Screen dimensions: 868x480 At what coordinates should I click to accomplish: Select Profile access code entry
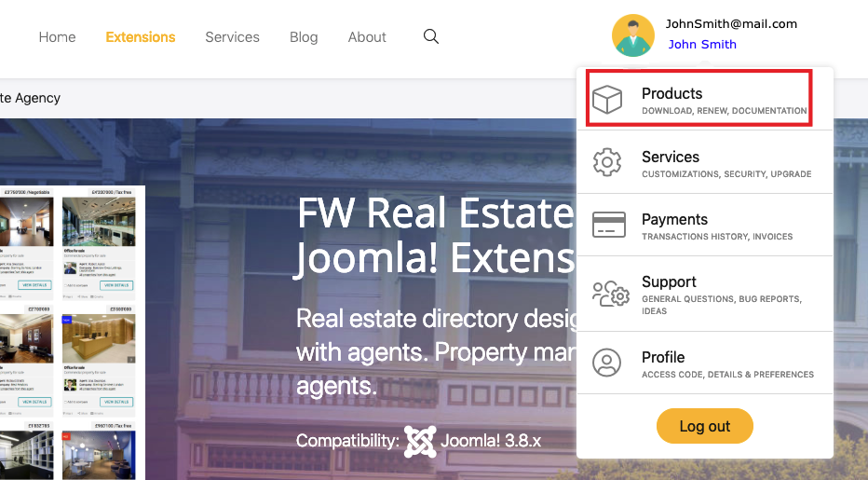pyautogui.click(x=705, y=363)
